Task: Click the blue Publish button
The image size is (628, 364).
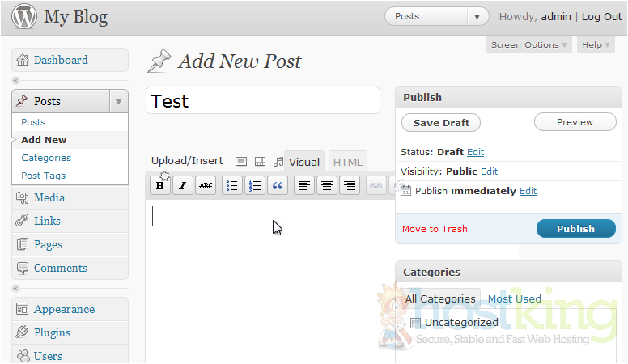Action: 575,229
